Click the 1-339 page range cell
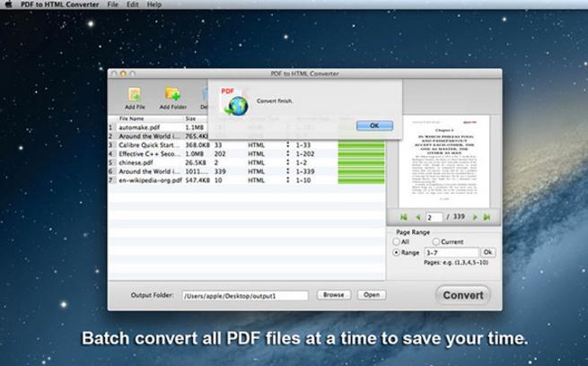 (305, 171)
